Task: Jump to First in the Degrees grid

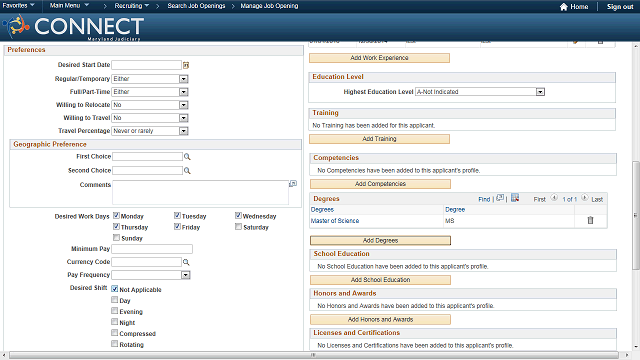Action: [x=539, y=199]
